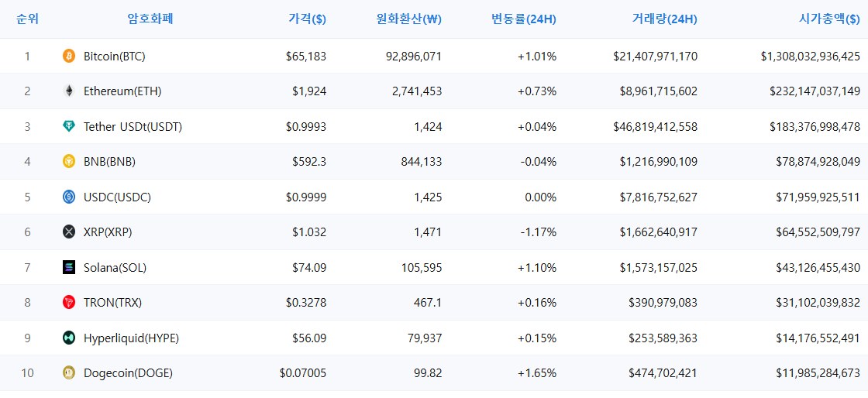Click the USDC coin icon
The image size is (868, 398).
pos(69,197)
